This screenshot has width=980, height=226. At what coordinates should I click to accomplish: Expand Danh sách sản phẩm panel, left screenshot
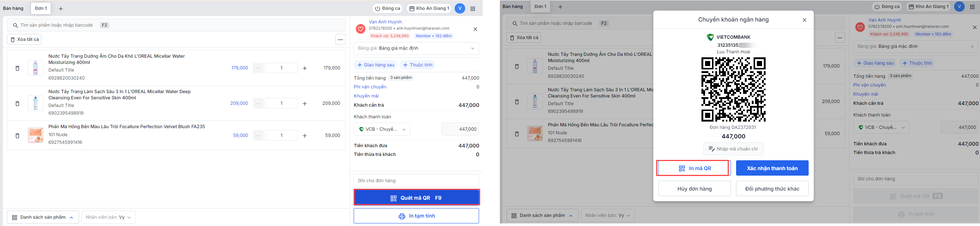[43, 217]
